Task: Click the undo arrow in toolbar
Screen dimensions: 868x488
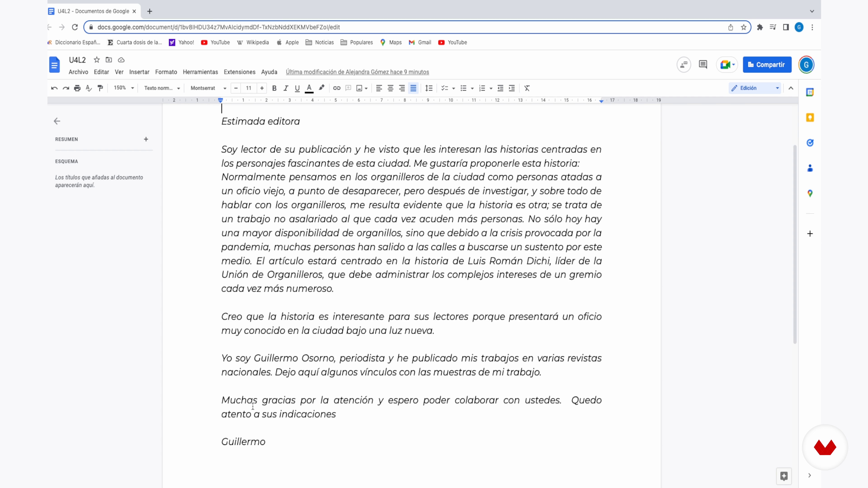Action: pos(54,88)
